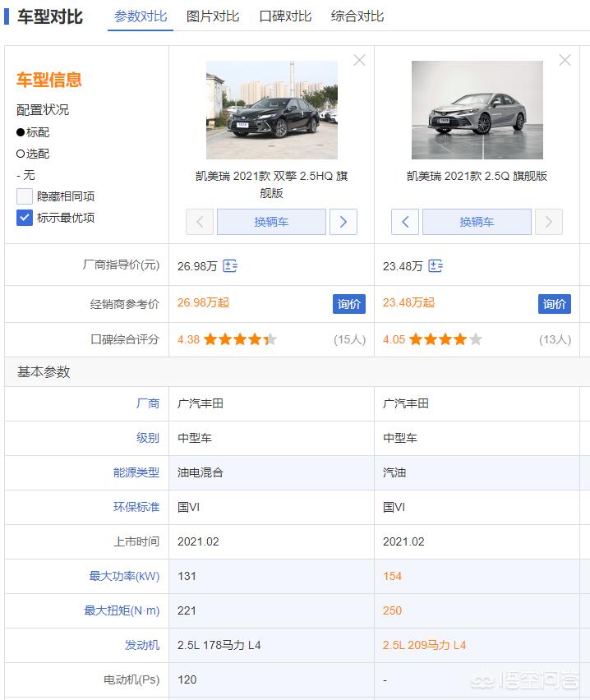Open the 能源类型 parameter label
590x700 pixels.
point(136,472)
